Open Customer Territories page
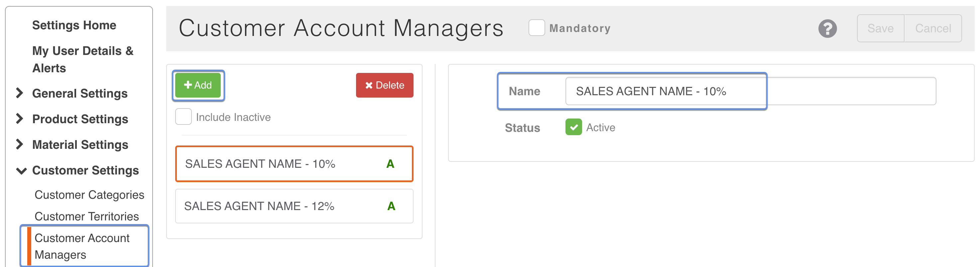The height and width of the screenshot is (267, 980). (x=86, y=216)
